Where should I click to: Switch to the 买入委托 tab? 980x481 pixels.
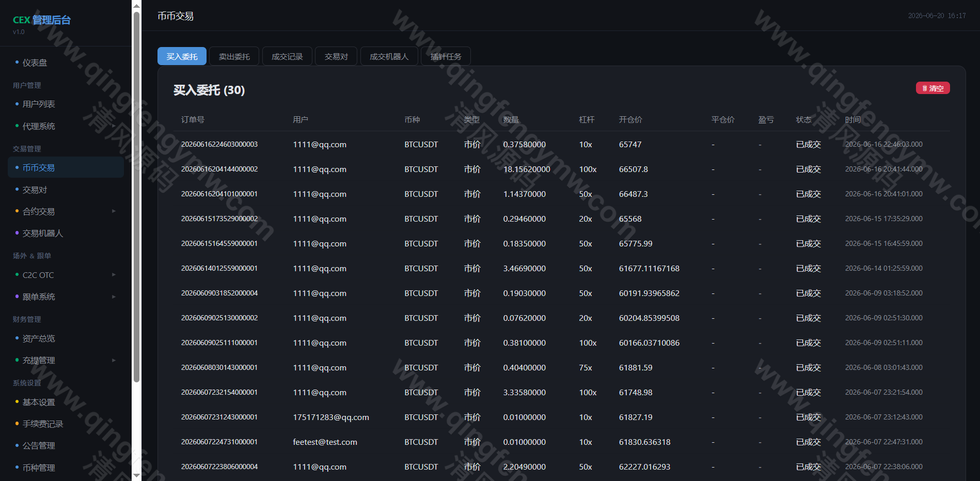click(x=182, y=56)
